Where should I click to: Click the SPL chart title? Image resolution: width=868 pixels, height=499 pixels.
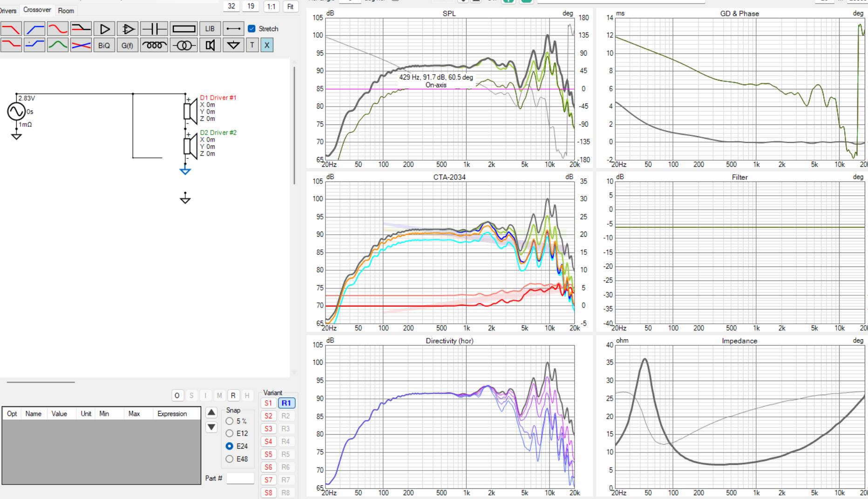pyautogui.click(x=449, y=14)
